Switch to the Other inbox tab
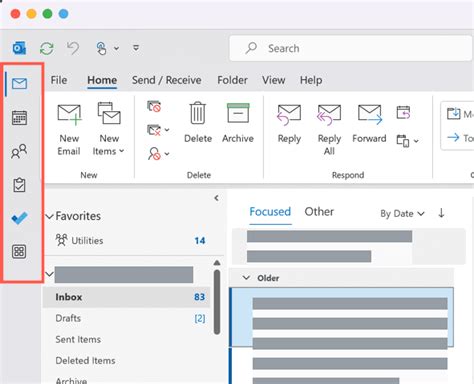This screenshot has height=384, width=474. 319,212
